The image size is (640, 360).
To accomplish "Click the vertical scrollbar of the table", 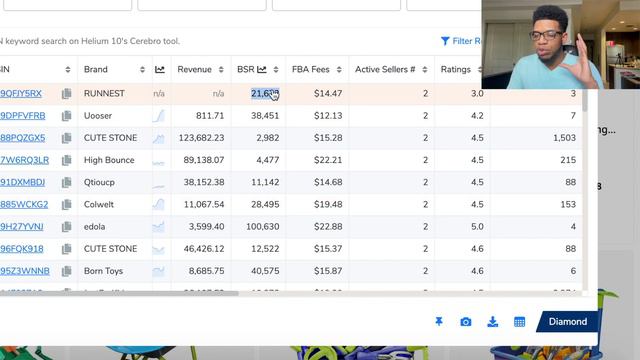I will pos(585,100).
